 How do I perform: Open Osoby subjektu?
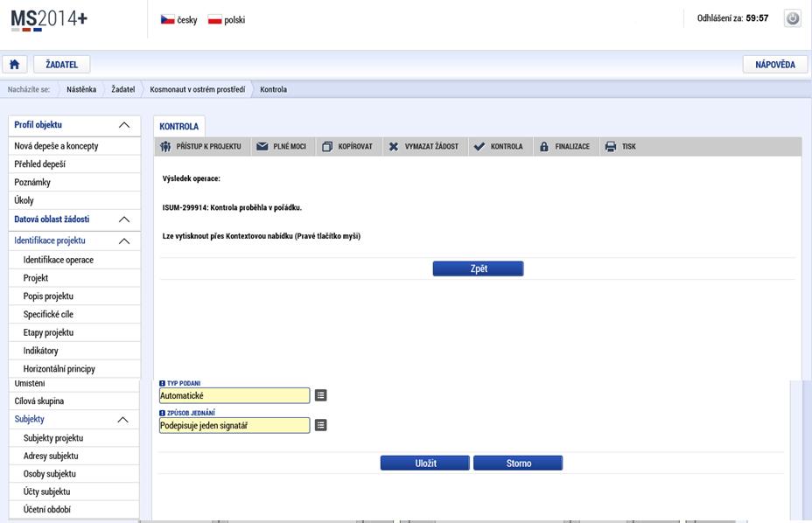coord(74,474)
